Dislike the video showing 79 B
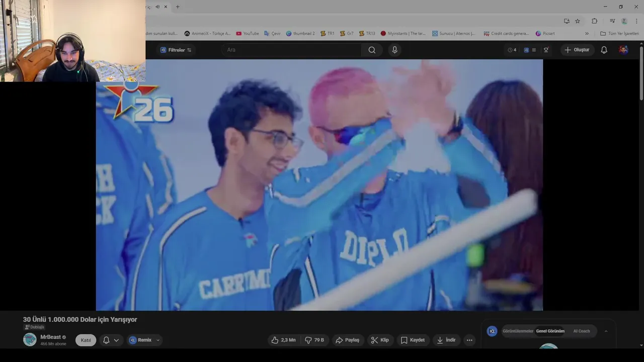644x362 pixels. point(315,340)
